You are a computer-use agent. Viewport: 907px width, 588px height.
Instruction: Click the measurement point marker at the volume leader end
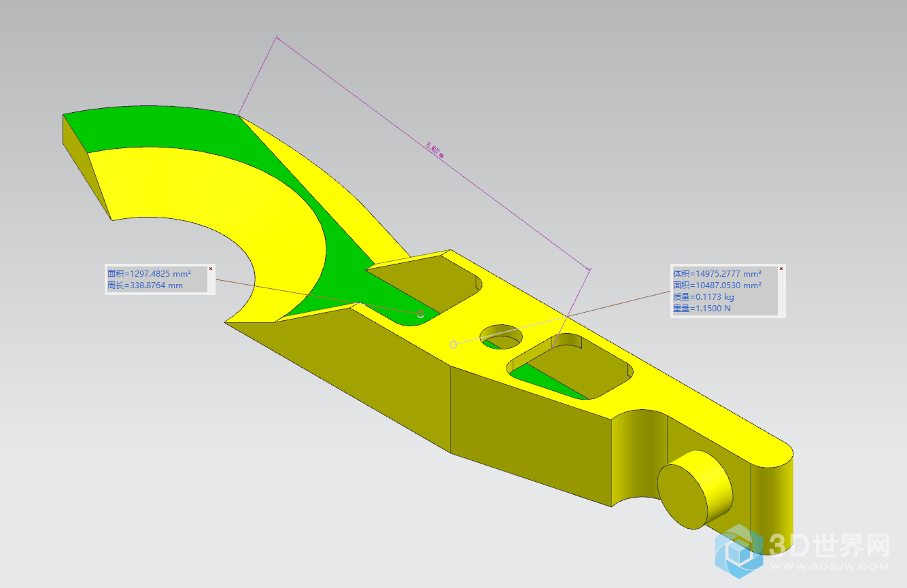pyautogui.click(x=453, y=345)
